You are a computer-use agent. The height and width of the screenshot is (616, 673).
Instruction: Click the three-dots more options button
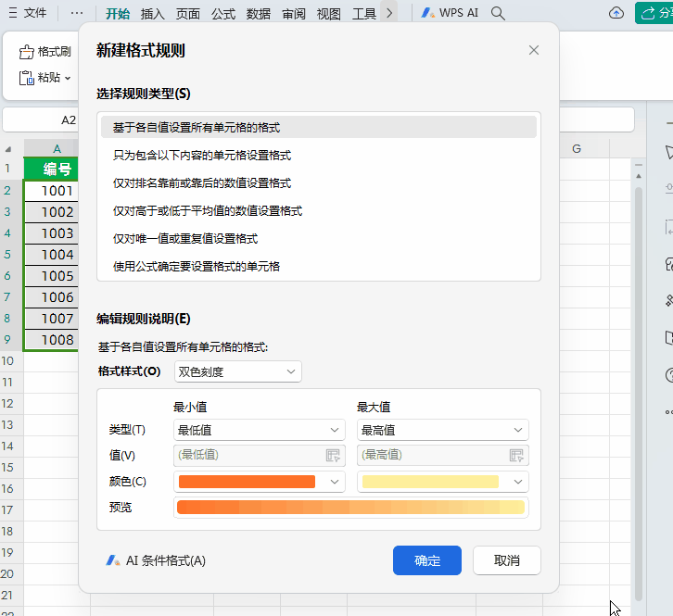pyautogui.click(x=77, y=13)
